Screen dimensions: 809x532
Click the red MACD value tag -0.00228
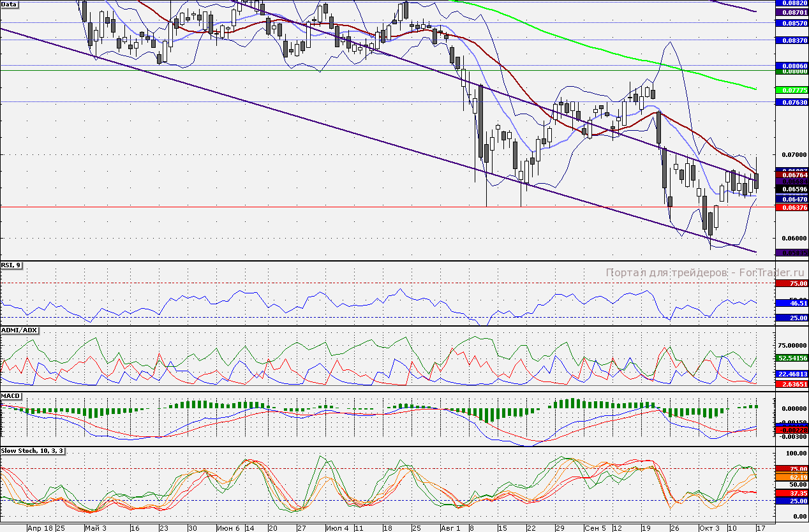pos(791,430)
